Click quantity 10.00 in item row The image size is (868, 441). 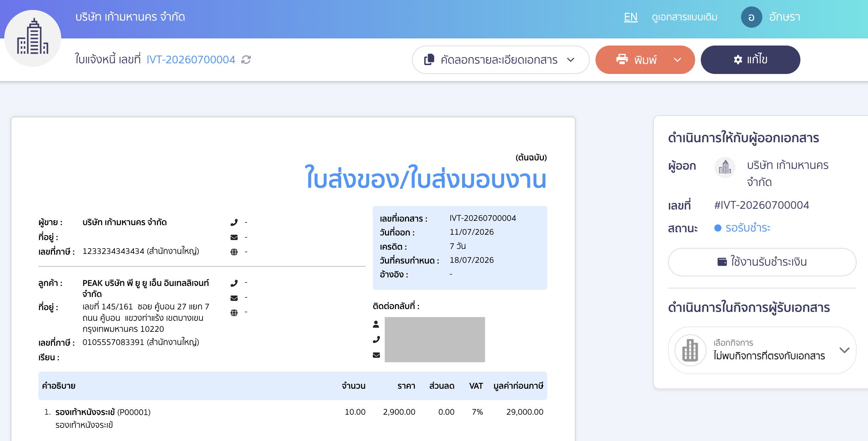point(355,412)
